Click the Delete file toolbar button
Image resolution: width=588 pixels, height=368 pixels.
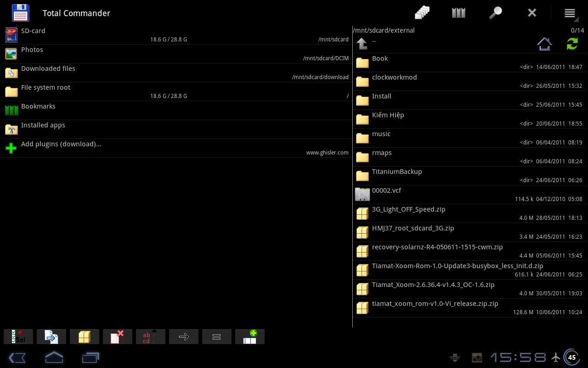[118, 337]
